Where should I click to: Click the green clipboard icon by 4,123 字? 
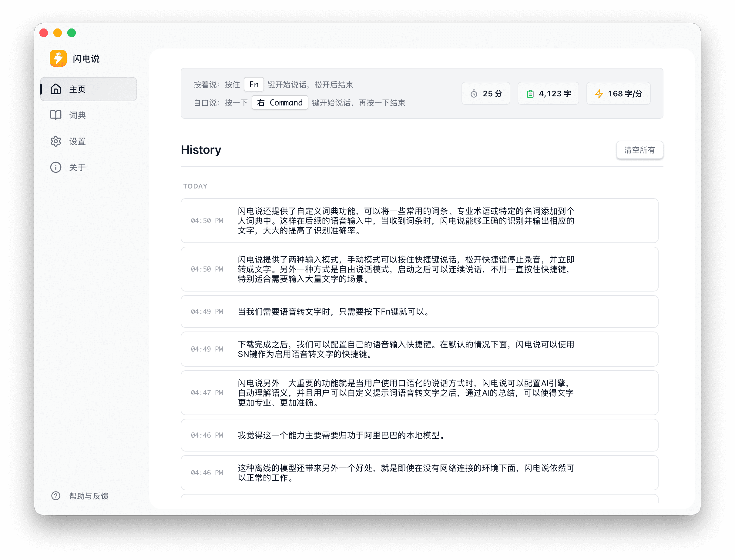coord(530,94)
